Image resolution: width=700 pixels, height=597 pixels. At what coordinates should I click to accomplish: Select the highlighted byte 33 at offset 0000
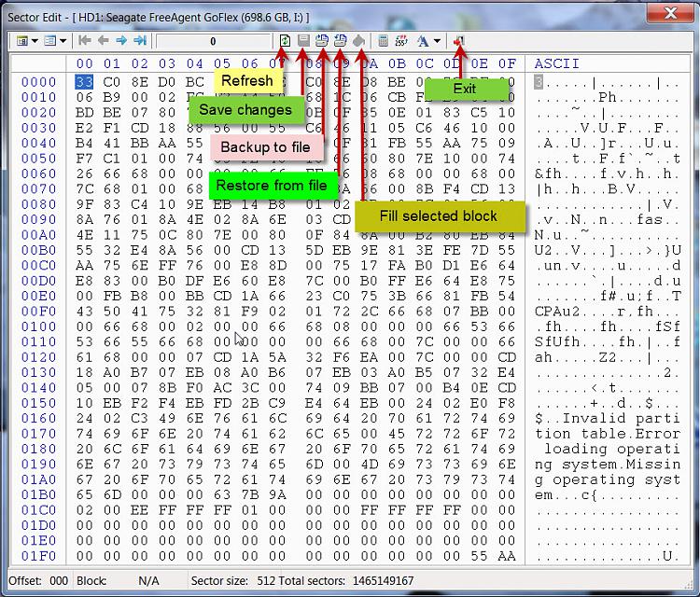point(84,82)
